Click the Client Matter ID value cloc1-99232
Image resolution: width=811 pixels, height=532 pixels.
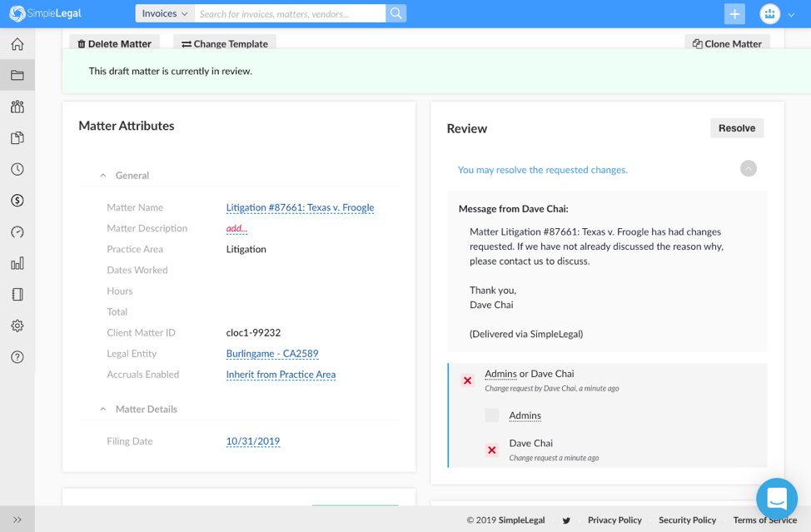253,332
